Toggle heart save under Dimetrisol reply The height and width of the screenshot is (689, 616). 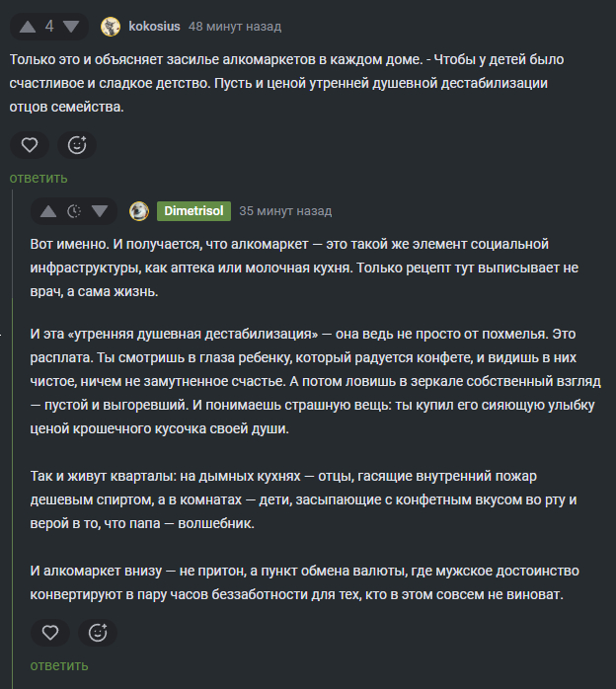[49, 632]
